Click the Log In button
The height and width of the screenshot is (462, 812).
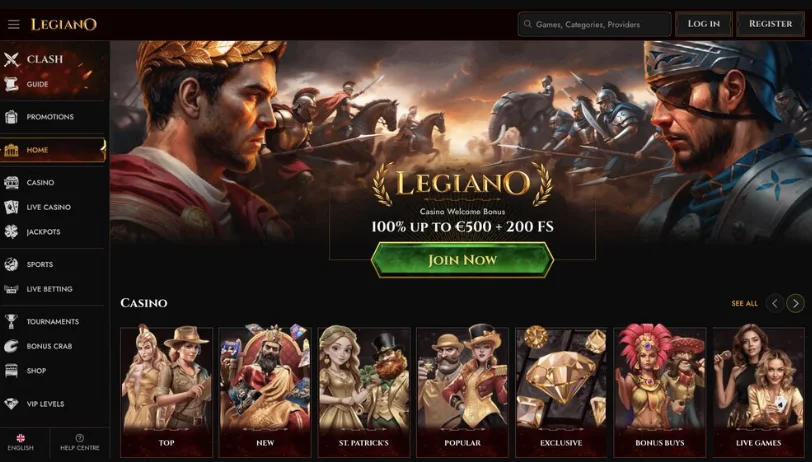tap(704, 24)
